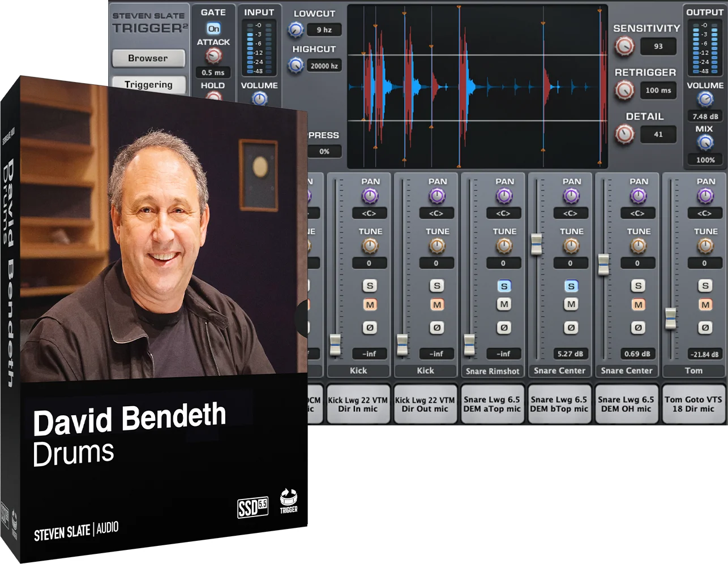728x564 pixels.
Task: Open the Kick Lwg 22 VTM Dir In mic slot
Action: (x=358, y=404)
